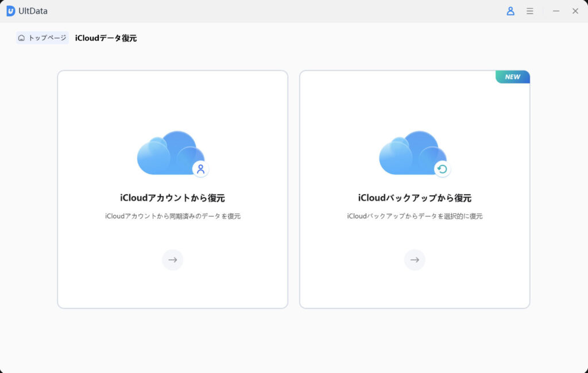The width and height of the screenshot is (588, 373).
Task: Click the home icon beside トップページ
Action: 21,38
